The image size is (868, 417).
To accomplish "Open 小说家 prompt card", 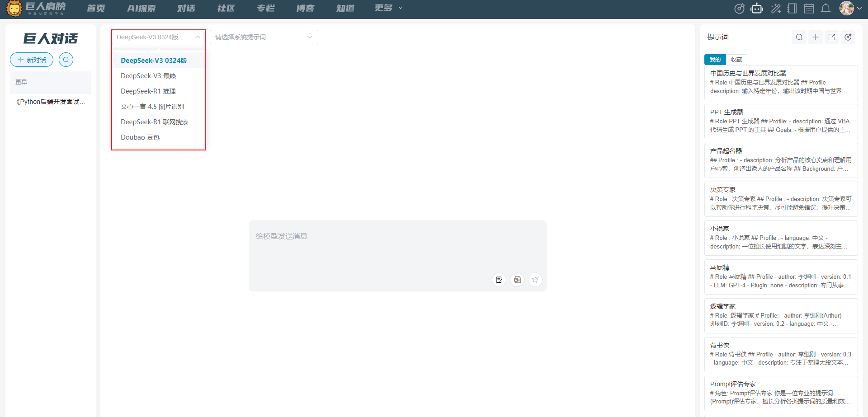I will coord(781,238).
